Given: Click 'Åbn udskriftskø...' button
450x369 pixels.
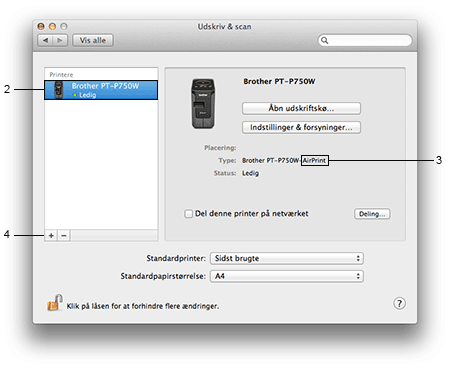Looking at the screenshot, I should click(301, 108).
